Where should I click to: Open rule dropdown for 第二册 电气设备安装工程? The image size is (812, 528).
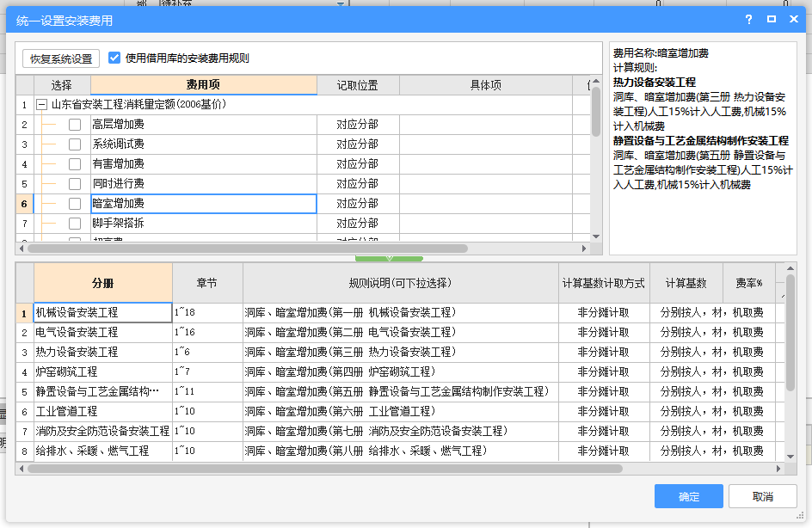click(x=400, y=332)
